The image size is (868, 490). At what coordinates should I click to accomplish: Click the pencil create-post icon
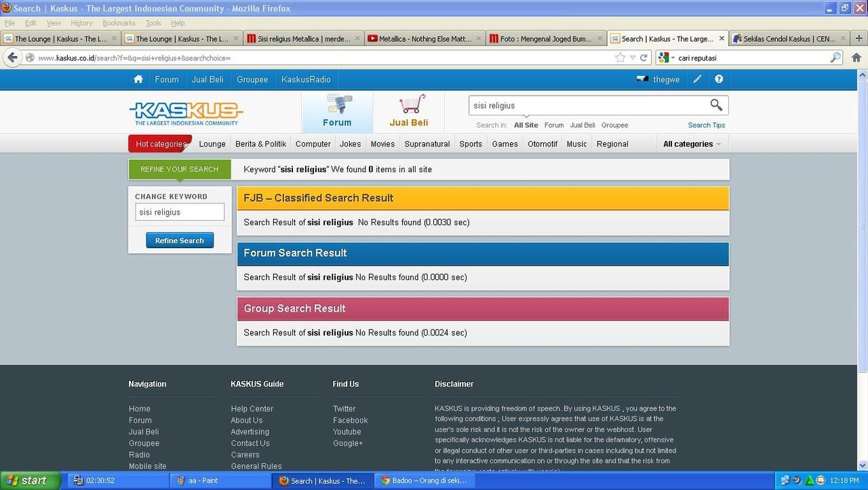[x=697, y=79]
